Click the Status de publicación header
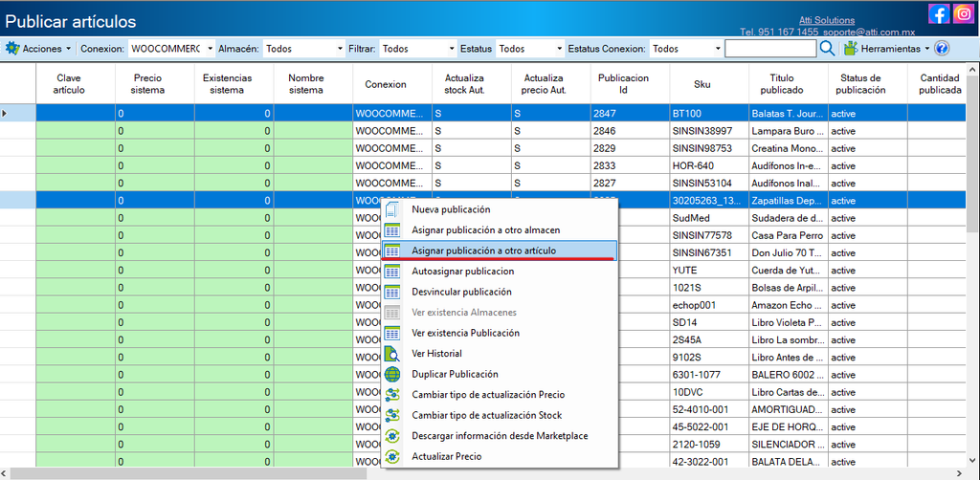This screenshot has width=980, height=480. [x=868, y=83]
